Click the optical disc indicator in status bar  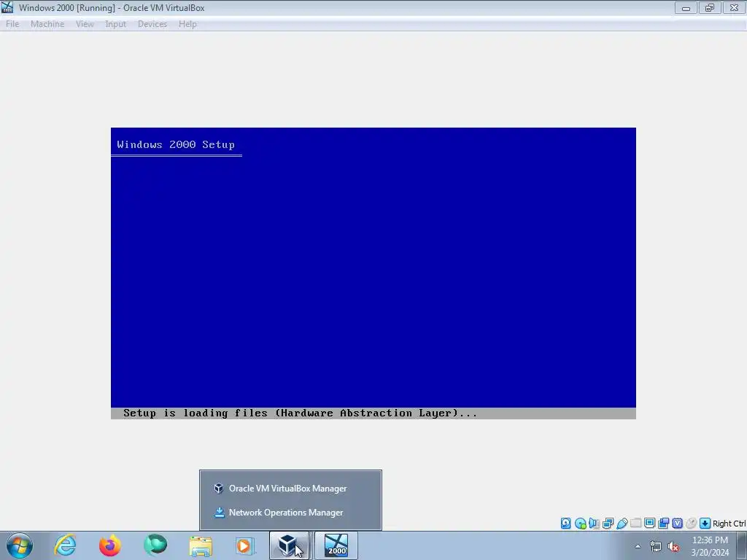point(580,524)
